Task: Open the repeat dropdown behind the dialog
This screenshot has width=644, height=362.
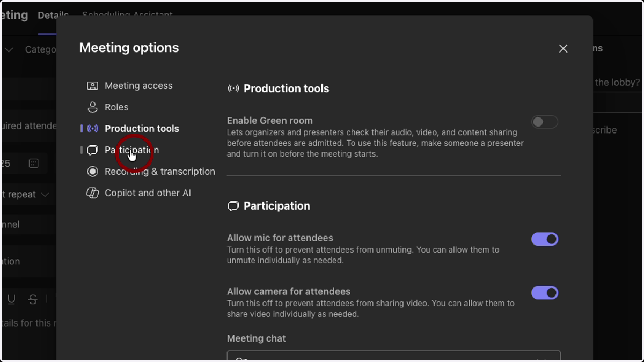Action: (25, 194)
